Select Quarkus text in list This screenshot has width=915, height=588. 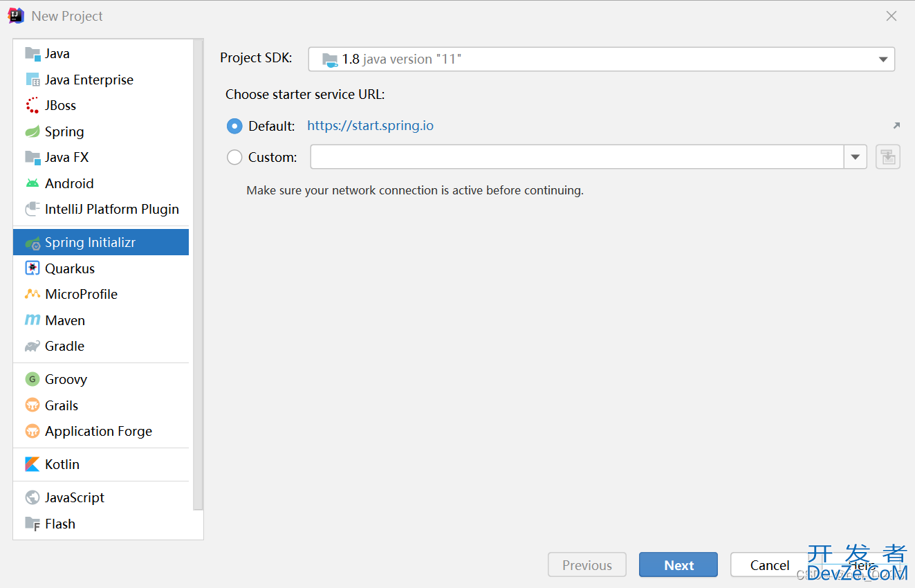70,268
